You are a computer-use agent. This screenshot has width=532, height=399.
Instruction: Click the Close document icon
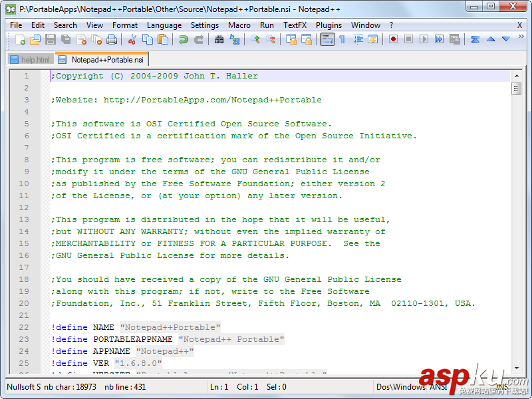(81, 39)
